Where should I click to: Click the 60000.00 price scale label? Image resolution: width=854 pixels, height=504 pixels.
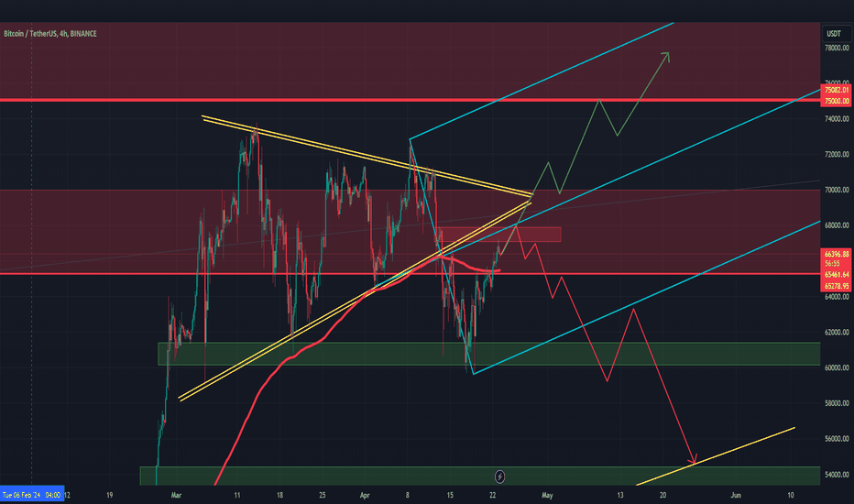836,368
